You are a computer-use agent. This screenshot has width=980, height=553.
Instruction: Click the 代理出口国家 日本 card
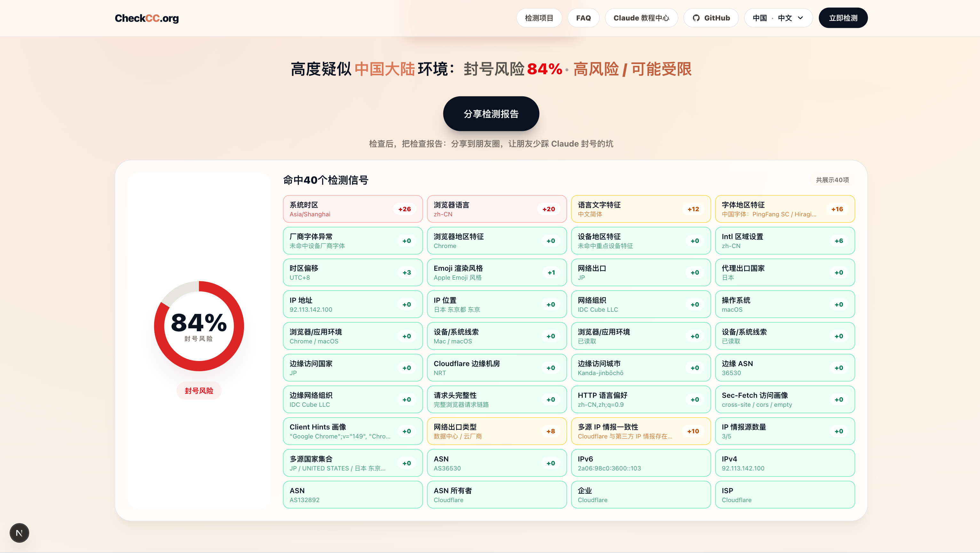point(785,273)
